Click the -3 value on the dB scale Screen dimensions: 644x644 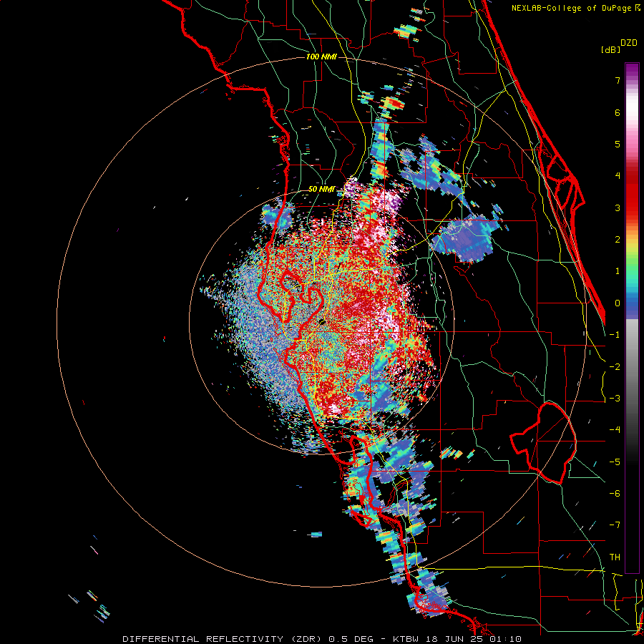point(615,399)
